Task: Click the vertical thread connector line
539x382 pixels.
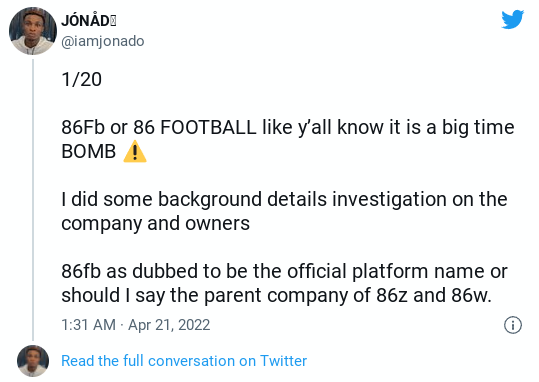Action: 33,200
